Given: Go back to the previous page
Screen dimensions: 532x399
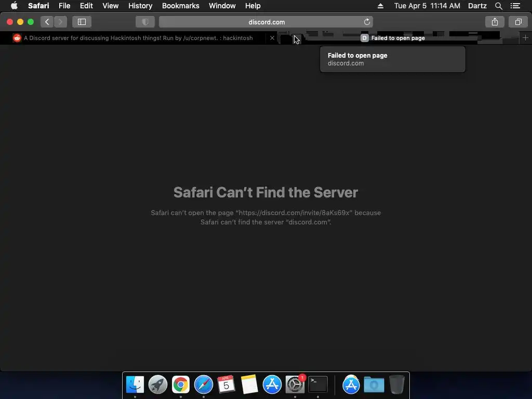Looking at the screenshot, I should coord(47,22).
